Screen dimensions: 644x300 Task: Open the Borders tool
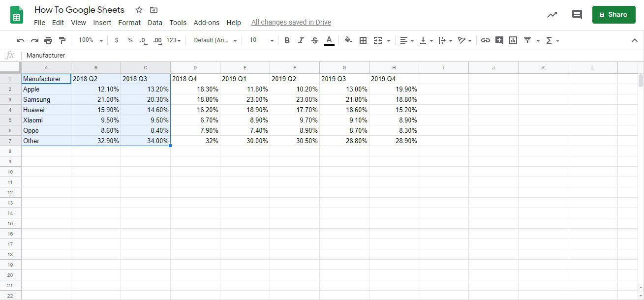[x=363, y=40]
